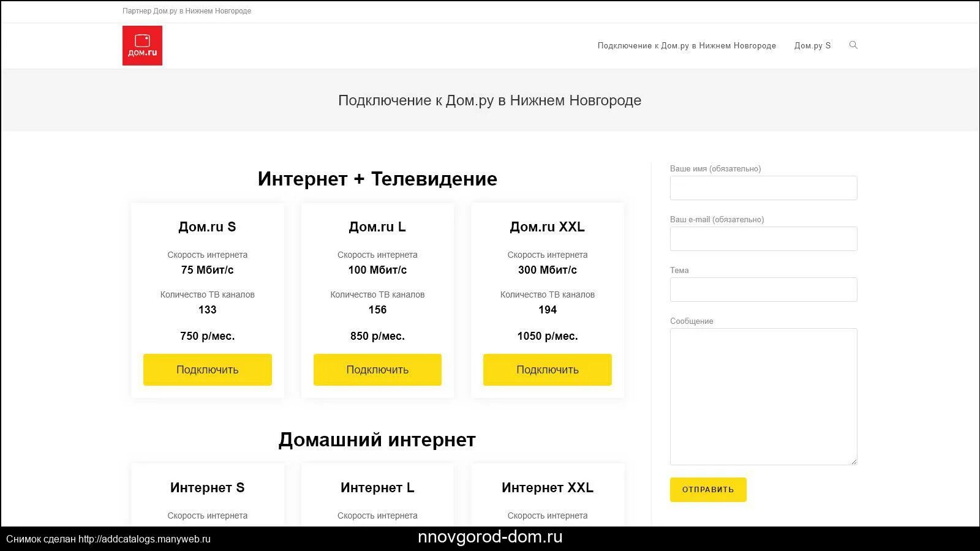This screenshot has width=980, height=551.
Task: Click 'Скорость интернета' label in Дом.ru XXL card
Action: pyautogui.click(x=548, y=255)
